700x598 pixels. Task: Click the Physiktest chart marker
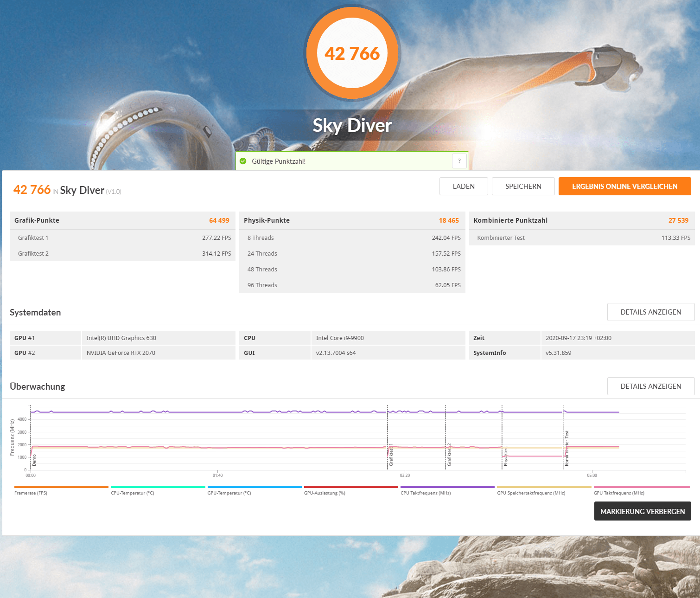pos(506,456)
